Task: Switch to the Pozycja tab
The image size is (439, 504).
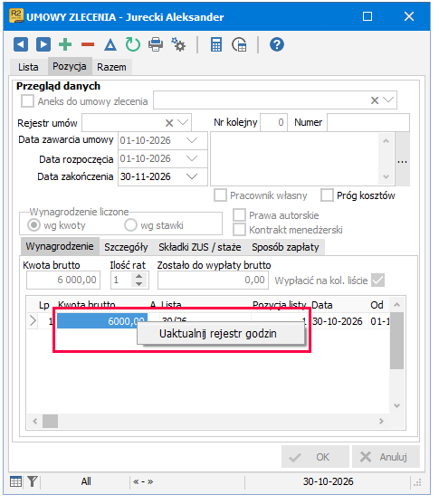Action: tap(70, 66)
